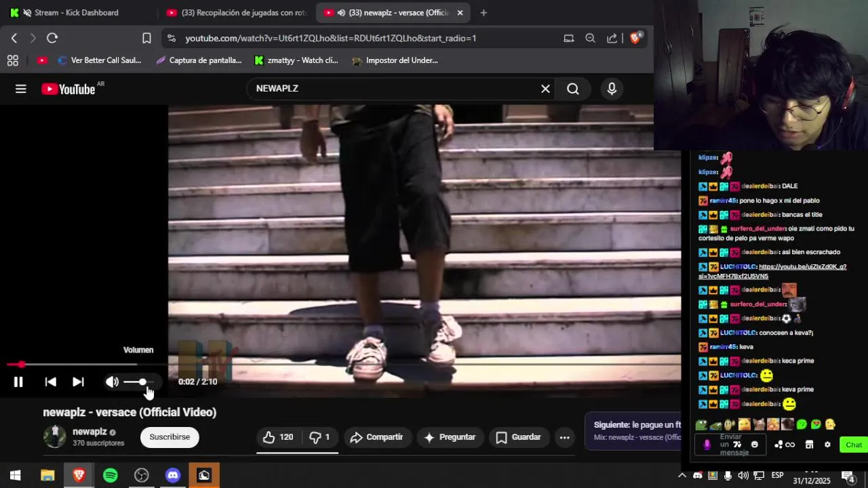Click the infinity icon in chat bar
Image resolution: width=868 pixels, height=488 pixels.
pos(790,445)
